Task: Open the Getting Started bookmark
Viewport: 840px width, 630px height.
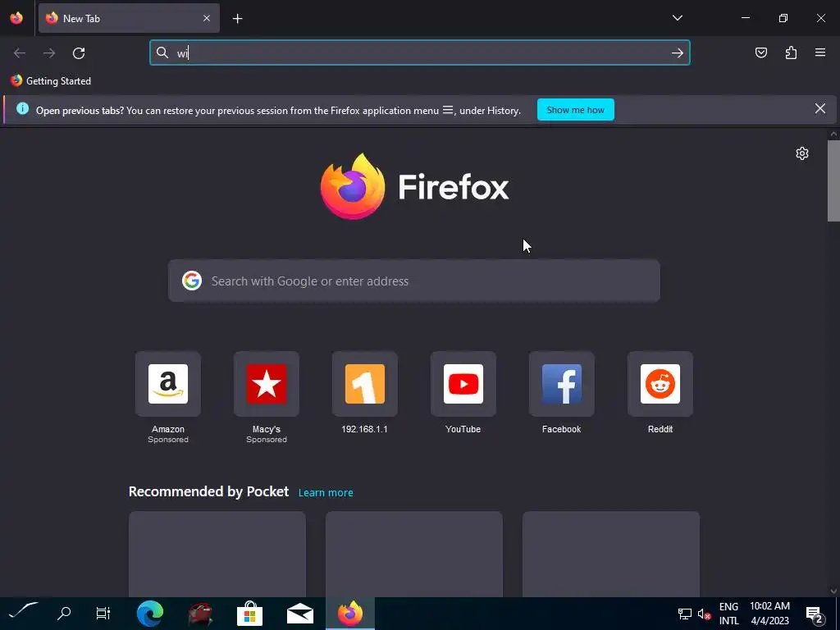Action: pyautogui.click(x=51, y=81)
